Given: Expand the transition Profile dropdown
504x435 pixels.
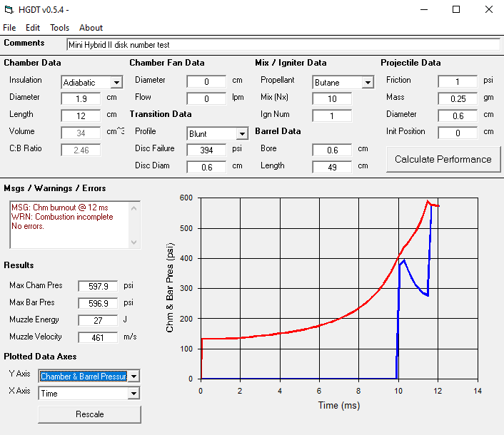Looking at the screenshot, I should [x=242, y=134].
